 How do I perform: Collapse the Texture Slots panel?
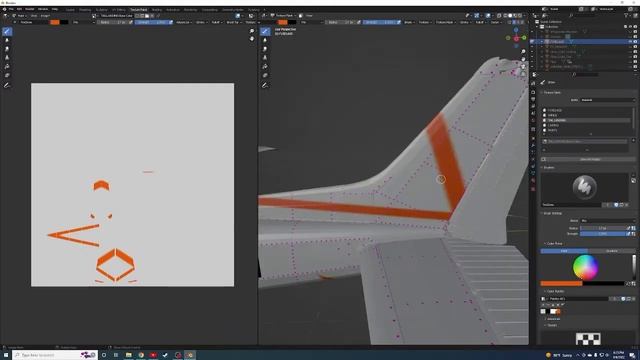coord(551,93)
